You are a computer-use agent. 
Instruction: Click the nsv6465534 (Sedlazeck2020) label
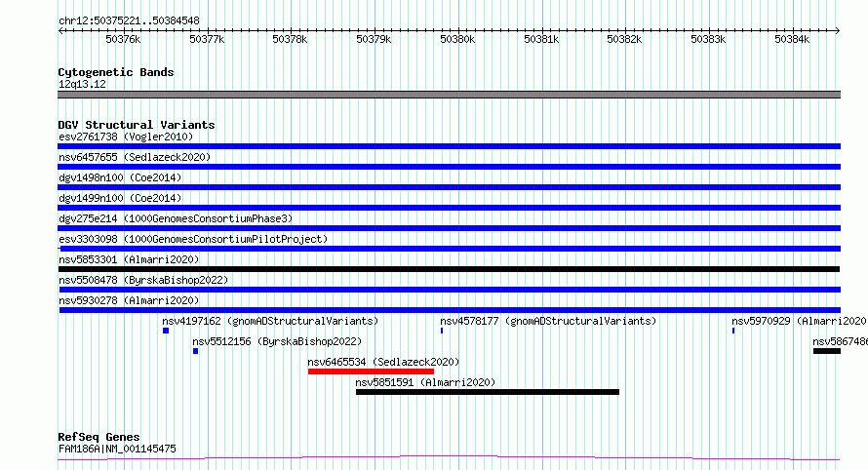tap(383, 362)
